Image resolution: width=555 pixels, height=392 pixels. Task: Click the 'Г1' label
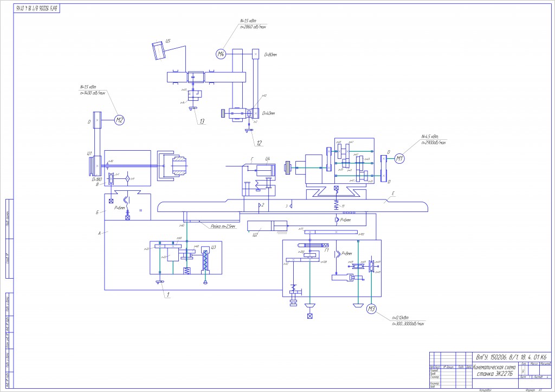[326, 250]
